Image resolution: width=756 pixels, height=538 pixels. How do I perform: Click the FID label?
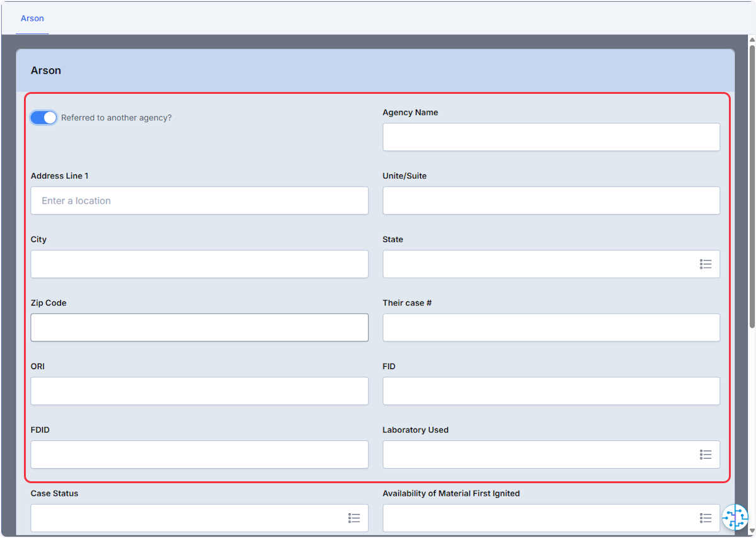tap(389, 366)
